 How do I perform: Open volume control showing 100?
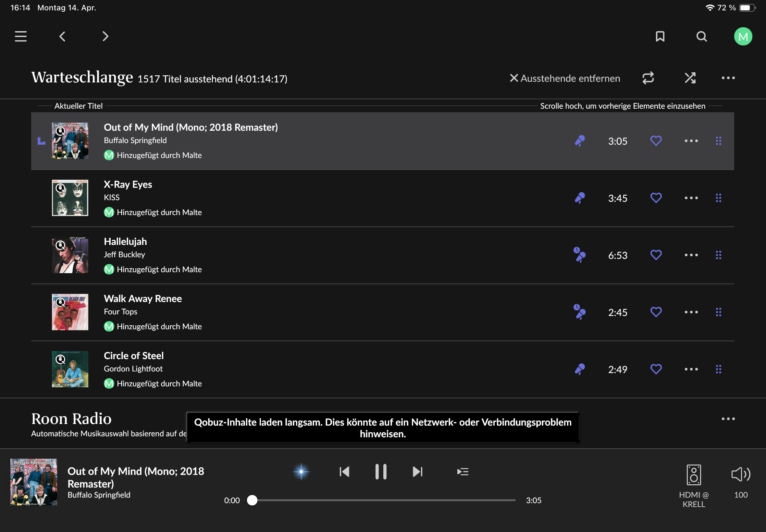pos(741,482)
